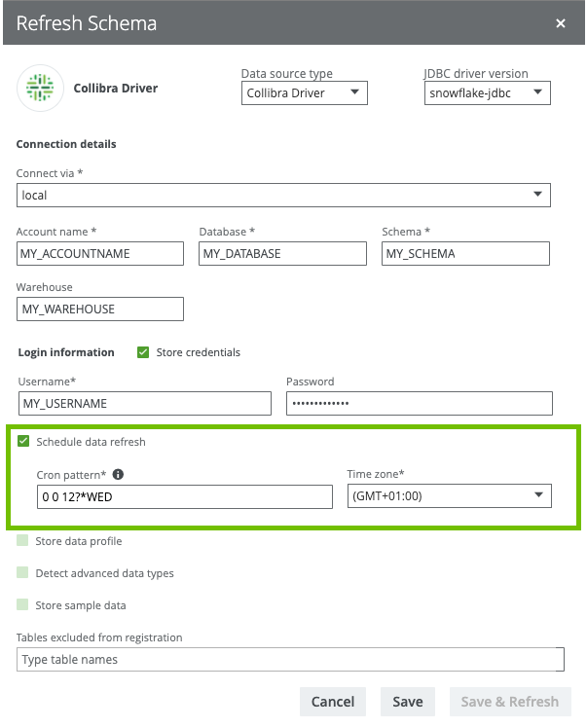
Task: Expand the JDBC driver version dropdown
Action: (x=487, y=93)
